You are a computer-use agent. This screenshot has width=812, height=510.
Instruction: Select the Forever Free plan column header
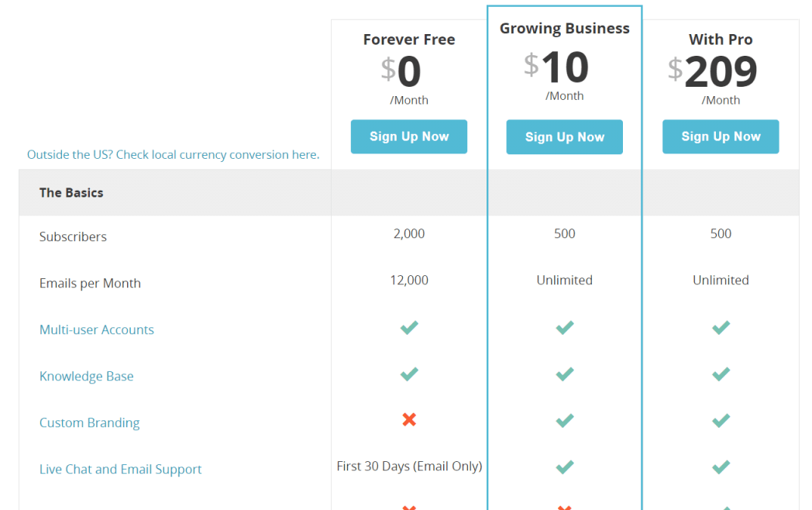coord(409,39)
